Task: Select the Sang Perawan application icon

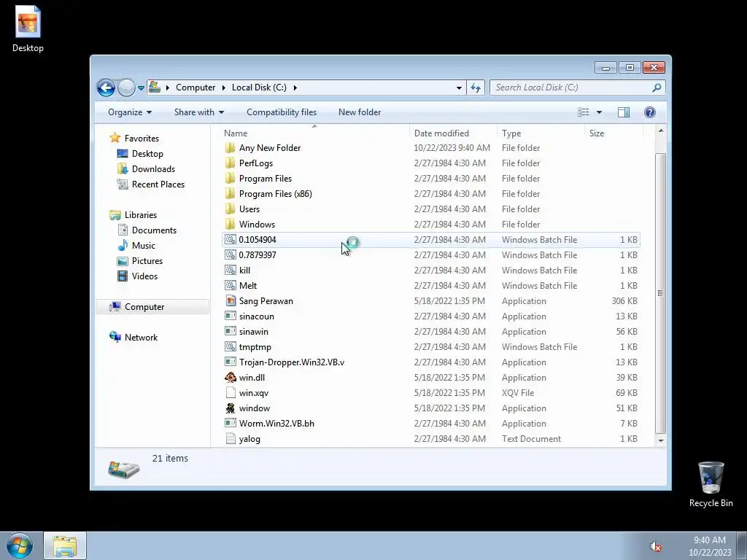Action: click(230, 301)
